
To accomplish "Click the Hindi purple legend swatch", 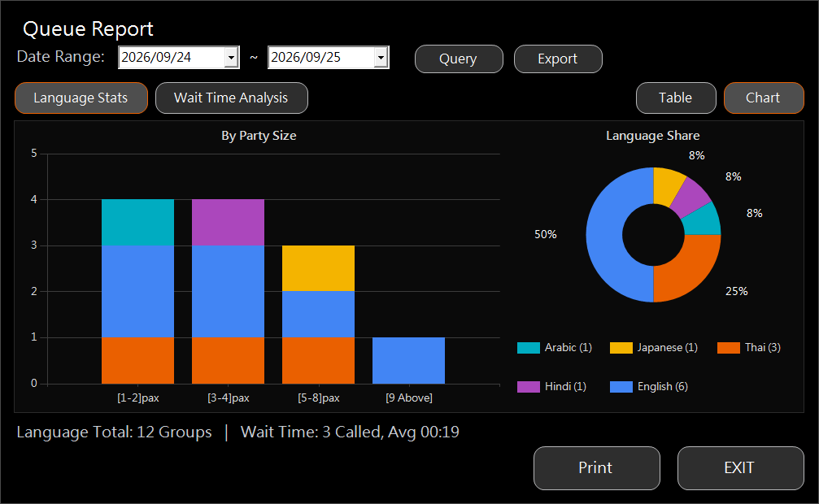I will point(528,387).
